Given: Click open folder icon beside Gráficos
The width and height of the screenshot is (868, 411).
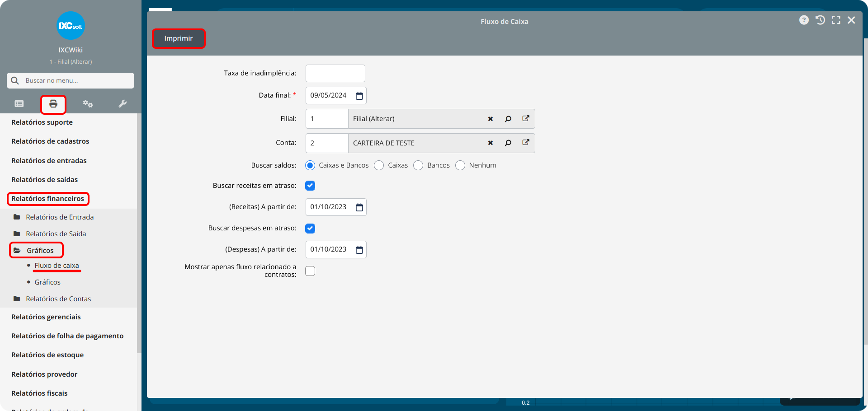Looking at the screenshot, I should [17, 250].
